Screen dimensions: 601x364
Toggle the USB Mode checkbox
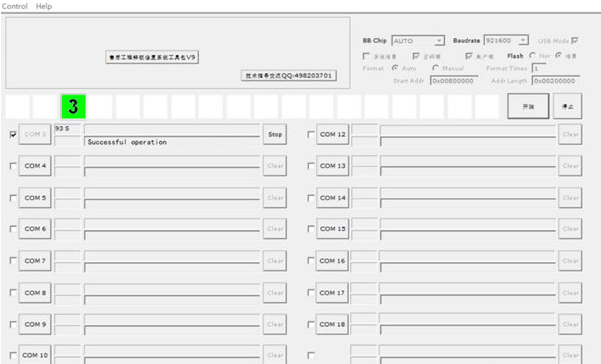[x=575, y=40]
